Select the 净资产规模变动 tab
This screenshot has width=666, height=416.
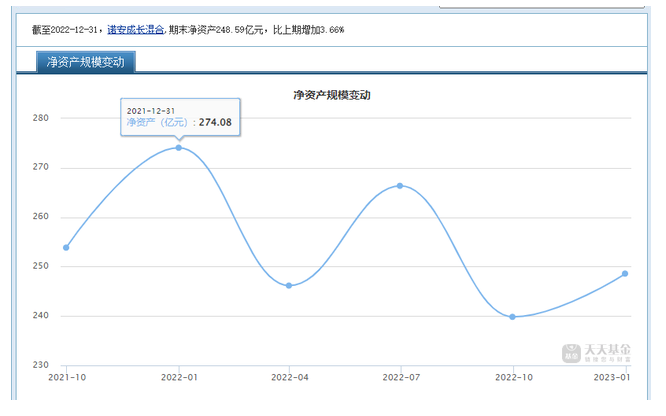coord(86,62)
